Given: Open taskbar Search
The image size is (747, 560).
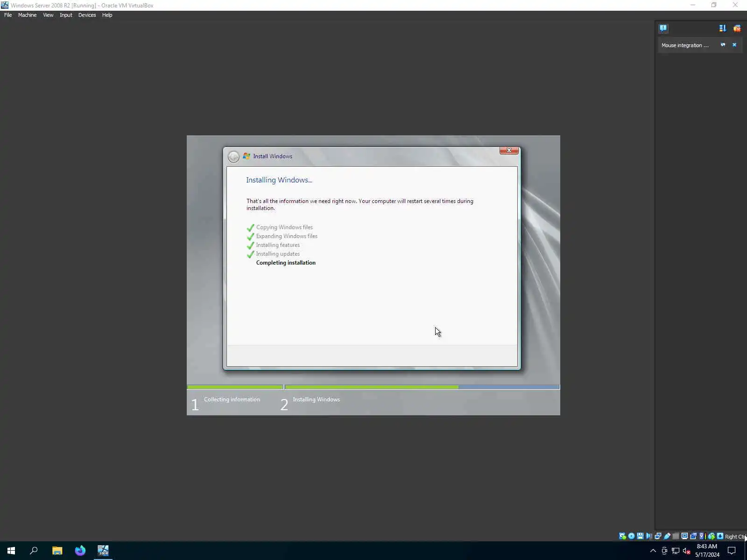Looking at the screenshot, I should pos(34,551).
